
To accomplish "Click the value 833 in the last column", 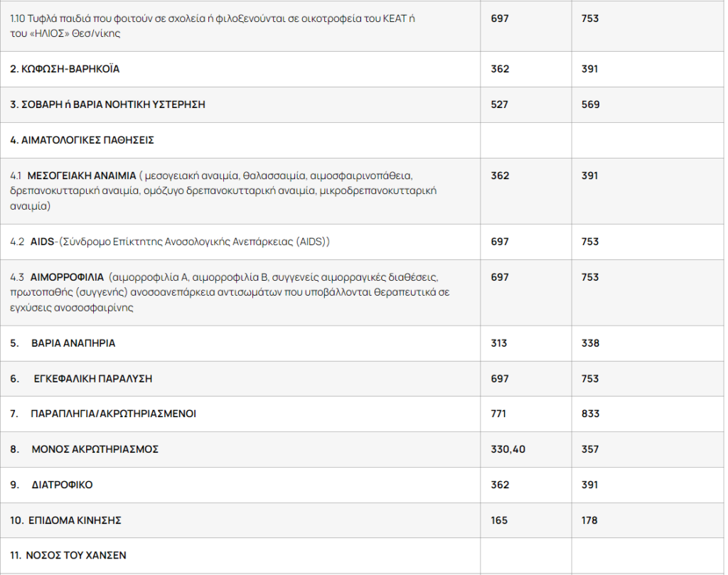I will click(590, 414).
